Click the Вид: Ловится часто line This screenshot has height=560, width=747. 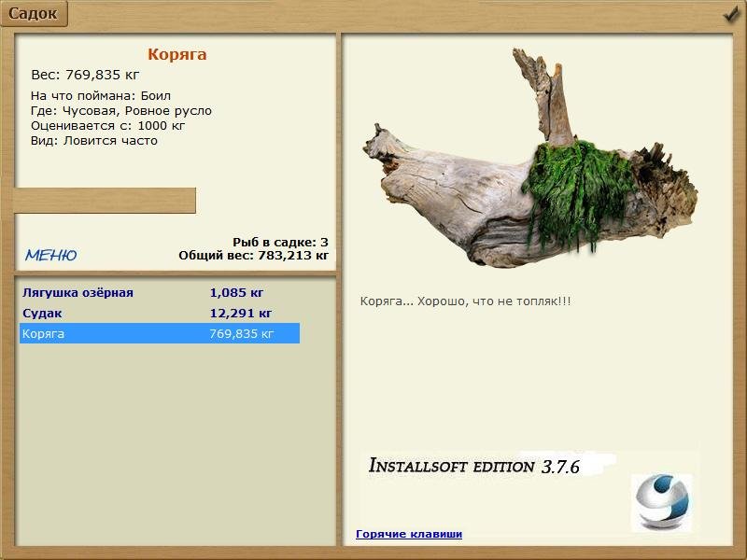94,141
